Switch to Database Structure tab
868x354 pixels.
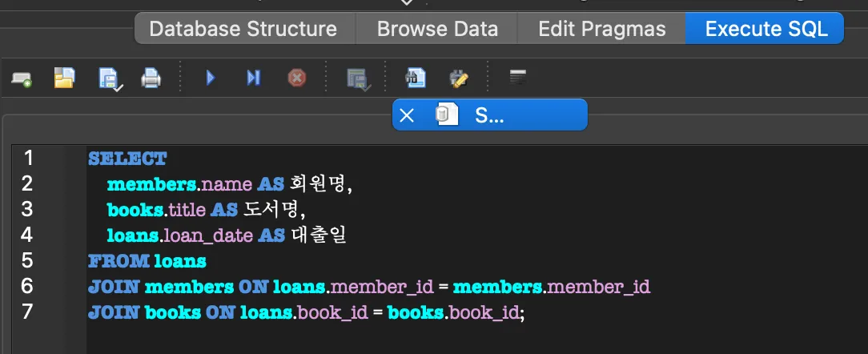click(x=243, y=28)
